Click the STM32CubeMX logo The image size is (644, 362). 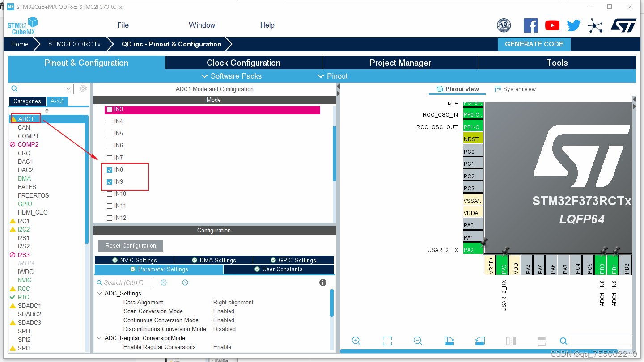22,25
